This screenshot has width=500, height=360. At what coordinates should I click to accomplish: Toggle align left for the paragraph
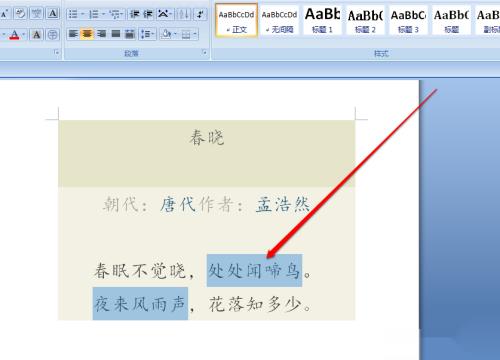point(73,34)
